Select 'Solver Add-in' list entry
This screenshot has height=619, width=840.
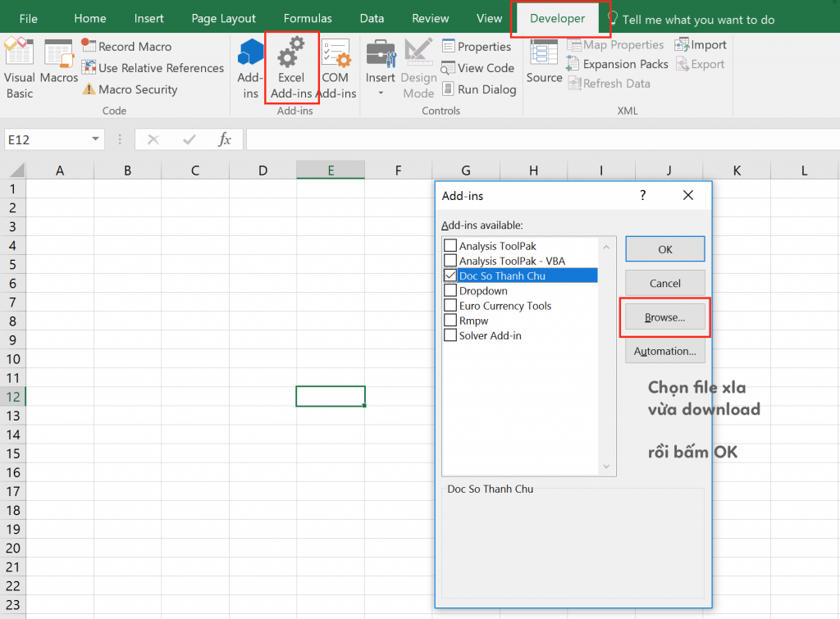click(491, 336)
